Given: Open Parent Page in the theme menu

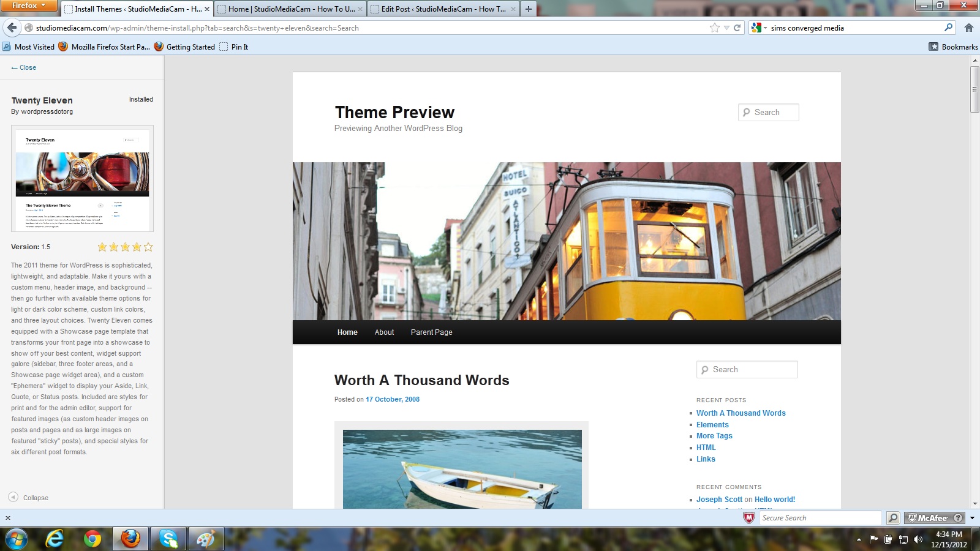Looking at the screenshot, I should coord(431,332).
